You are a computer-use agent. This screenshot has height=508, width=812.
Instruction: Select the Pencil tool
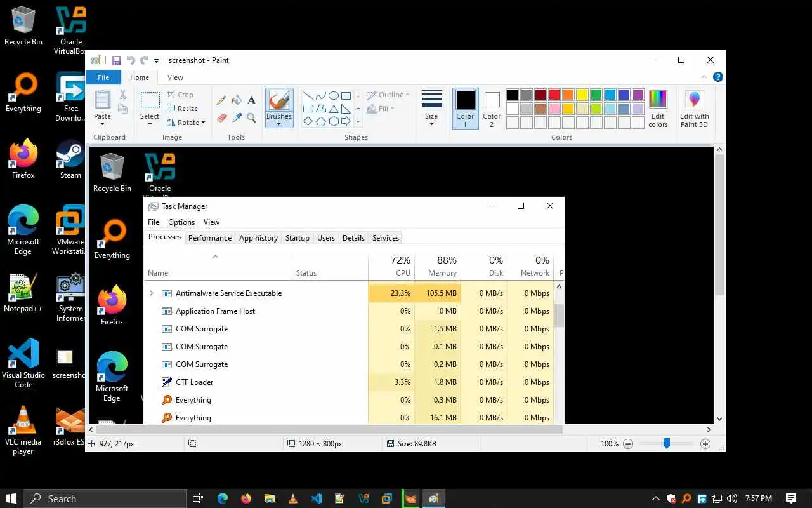point(221,100)
